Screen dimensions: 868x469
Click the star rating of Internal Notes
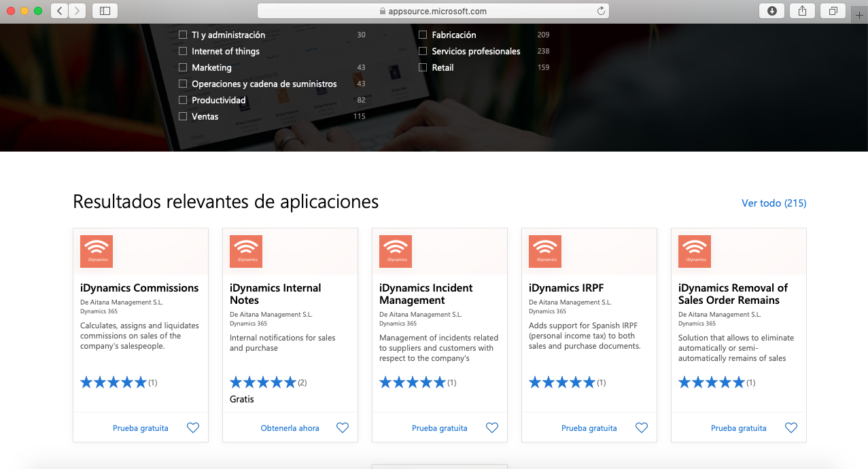click(263, 383)
